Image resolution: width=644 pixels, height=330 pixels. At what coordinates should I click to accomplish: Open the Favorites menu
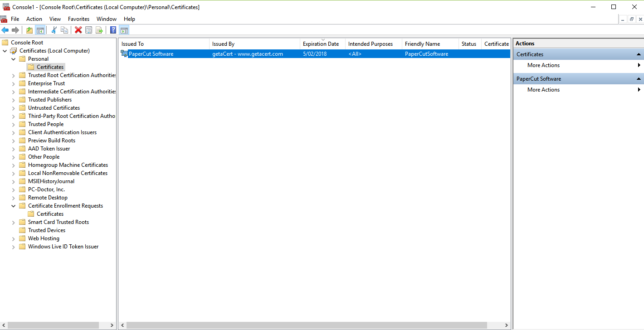[78, 19]
